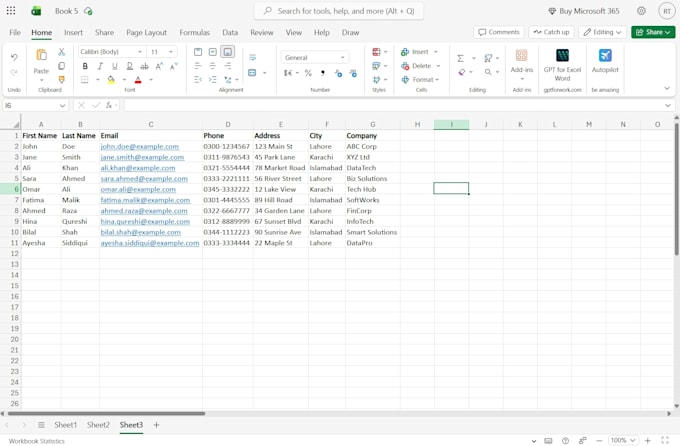Toggle Strikethrough formatting

click(144, 66)
